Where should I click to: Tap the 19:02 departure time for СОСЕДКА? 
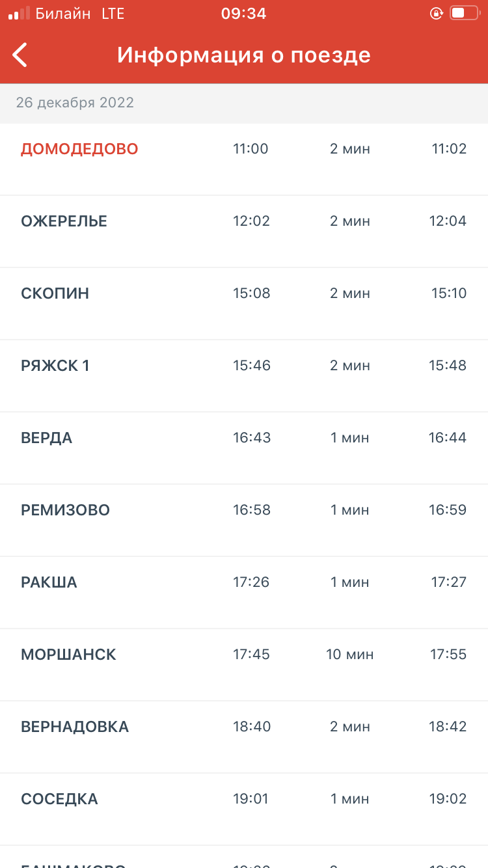448,799
